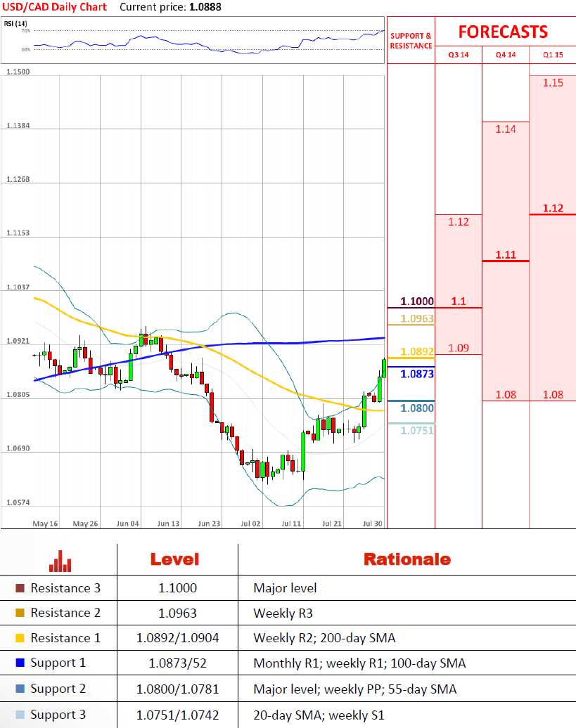Image resolution: width=576 pixels, height=728 pixels.
Task: Click 'Weekly R2; 200-day SMA' rationale
Action: tap(324, 638)
